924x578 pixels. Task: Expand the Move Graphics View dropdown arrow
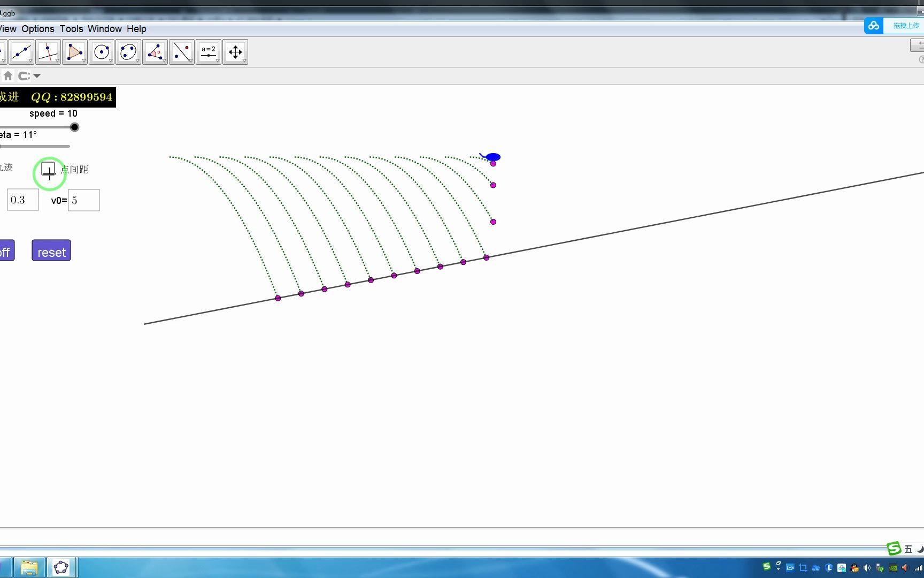tap(244, 61)
